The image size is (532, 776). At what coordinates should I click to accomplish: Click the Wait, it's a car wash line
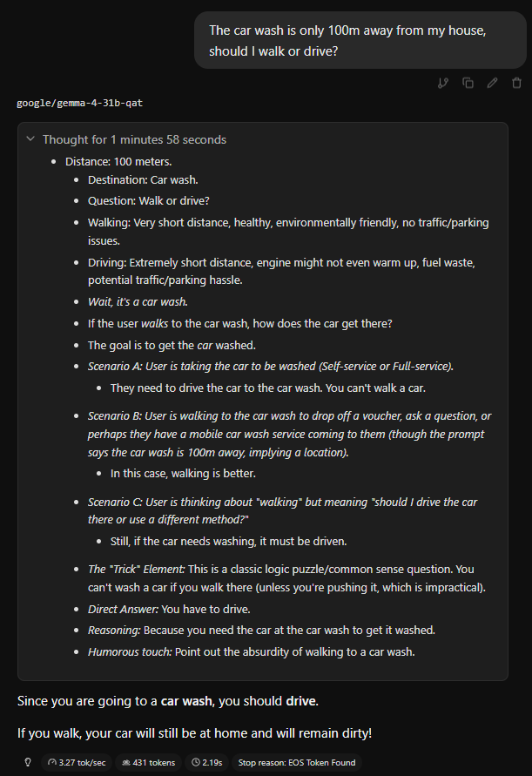[x=138, y=301]
